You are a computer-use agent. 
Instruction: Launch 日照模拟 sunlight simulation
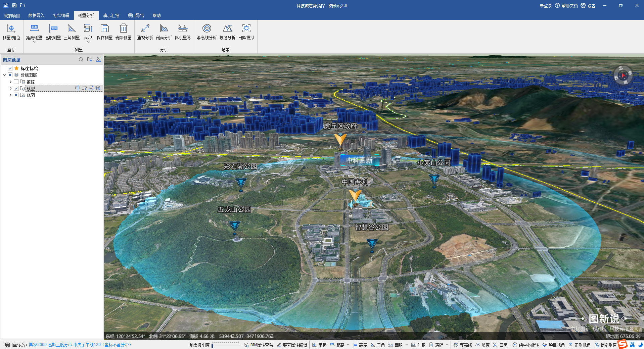(x=246, y=32)
